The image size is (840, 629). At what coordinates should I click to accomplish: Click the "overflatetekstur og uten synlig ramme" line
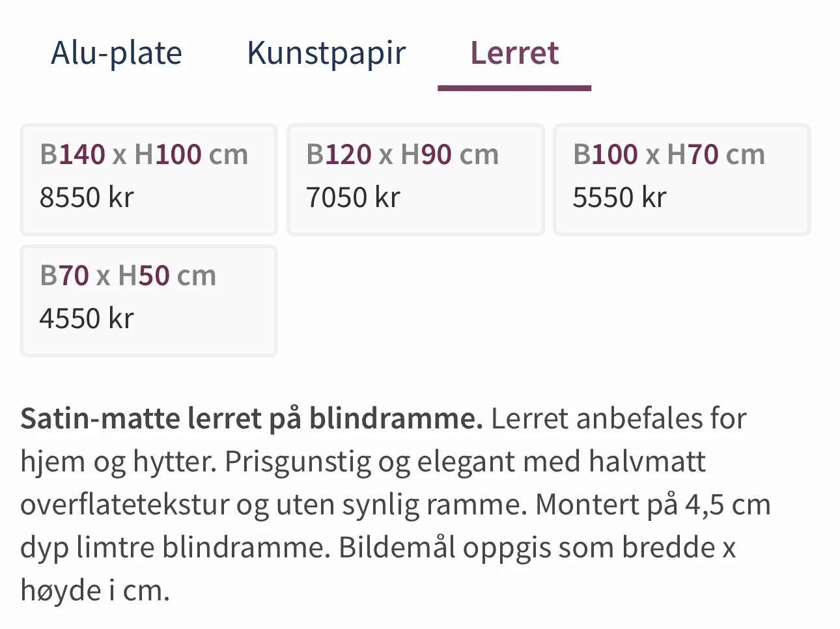pos(273,505)
